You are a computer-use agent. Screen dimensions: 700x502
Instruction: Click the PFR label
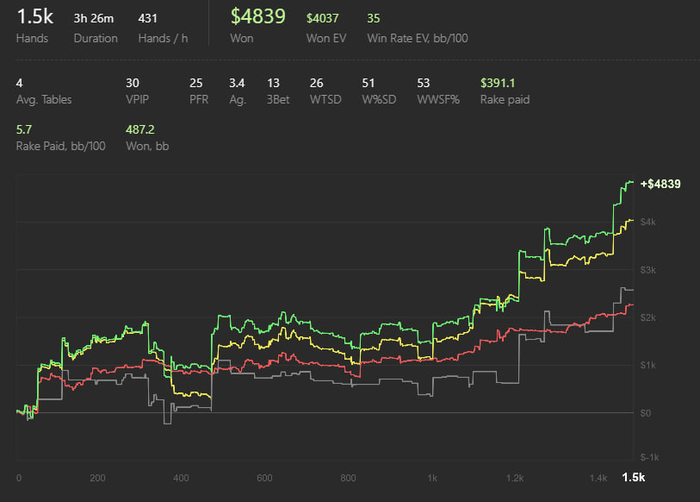point(199,100)
